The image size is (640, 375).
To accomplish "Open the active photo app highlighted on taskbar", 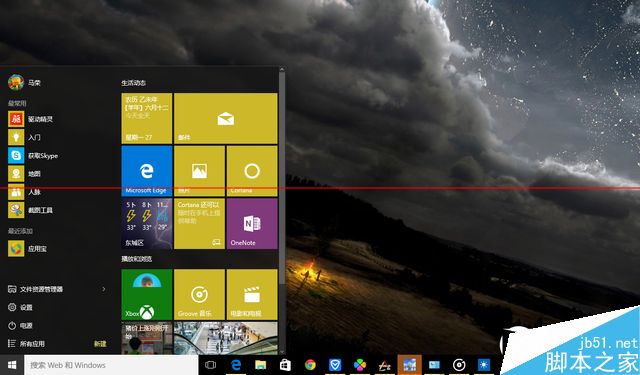I will pos(409,365).
